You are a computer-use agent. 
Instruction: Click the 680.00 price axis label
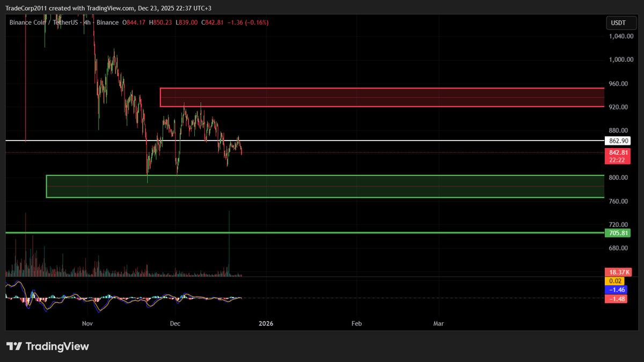click(619, 248)
